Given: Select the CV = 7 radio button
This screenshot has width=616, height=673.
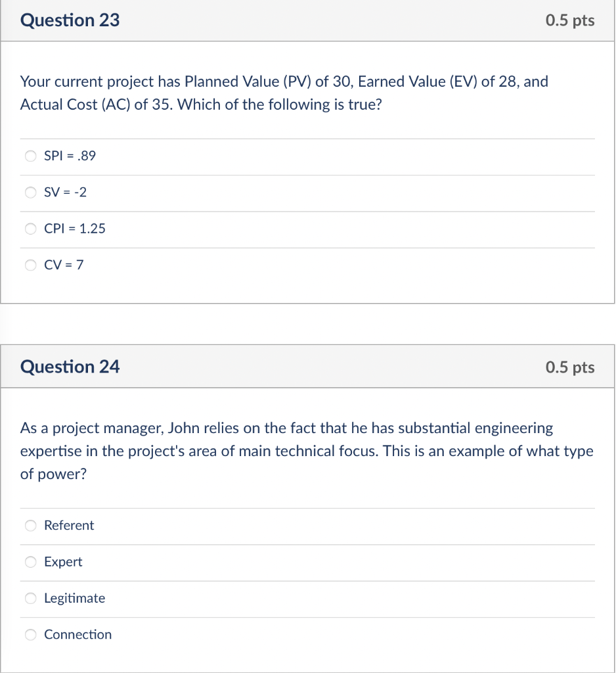Looking at the screenshot, I should (30, 265).
